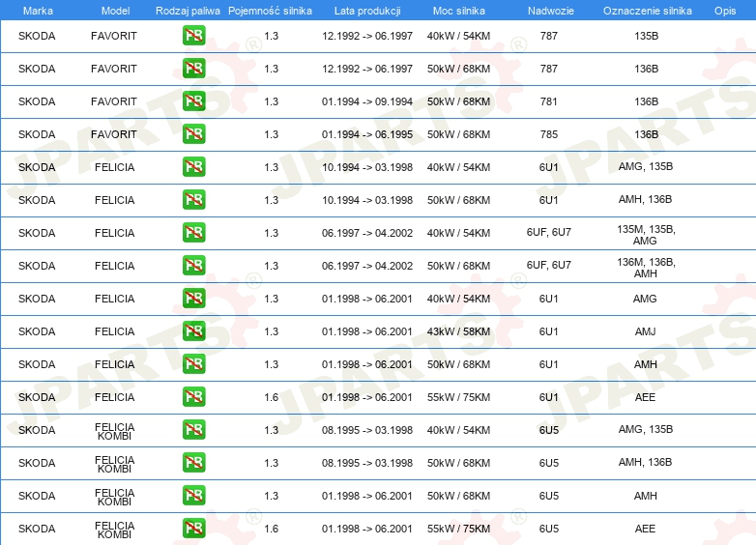
Task: Select the AMJ engine code cell
Action: (x=645, y=331)
